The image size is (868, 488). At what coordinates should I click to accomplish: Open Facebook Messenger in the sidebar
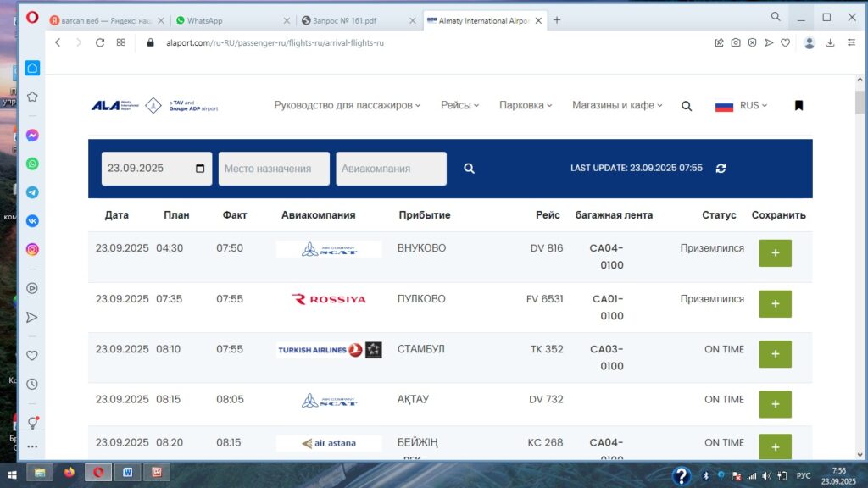(x=32, y=136)
